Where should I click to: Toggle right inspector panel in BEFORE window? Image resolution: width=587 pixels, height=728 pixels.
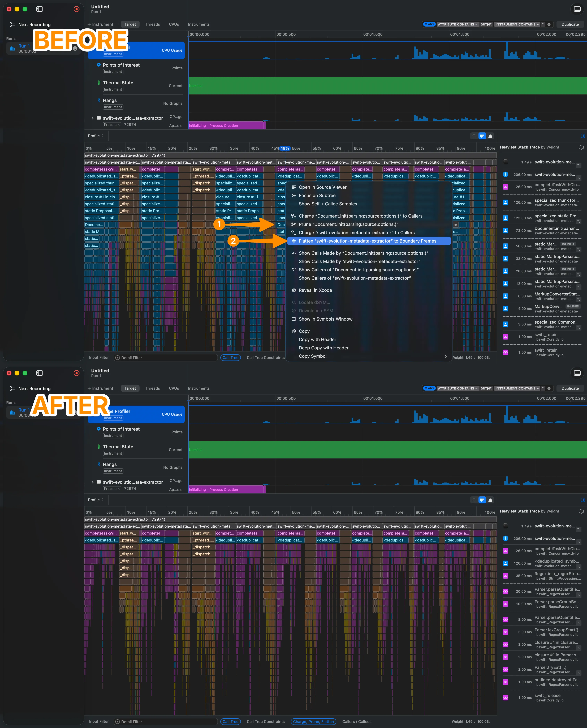(583, 136)
